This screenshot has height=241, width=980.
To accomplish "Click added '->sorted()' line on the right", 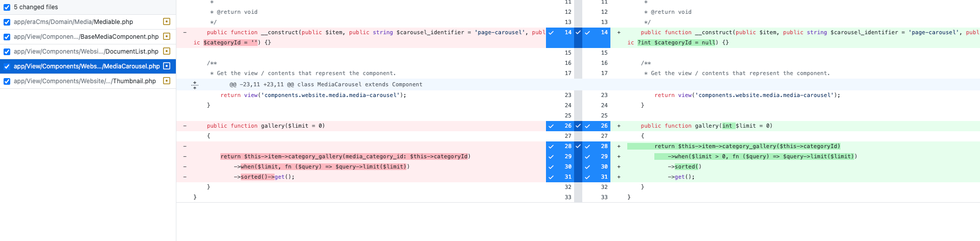I will [685, 167].
